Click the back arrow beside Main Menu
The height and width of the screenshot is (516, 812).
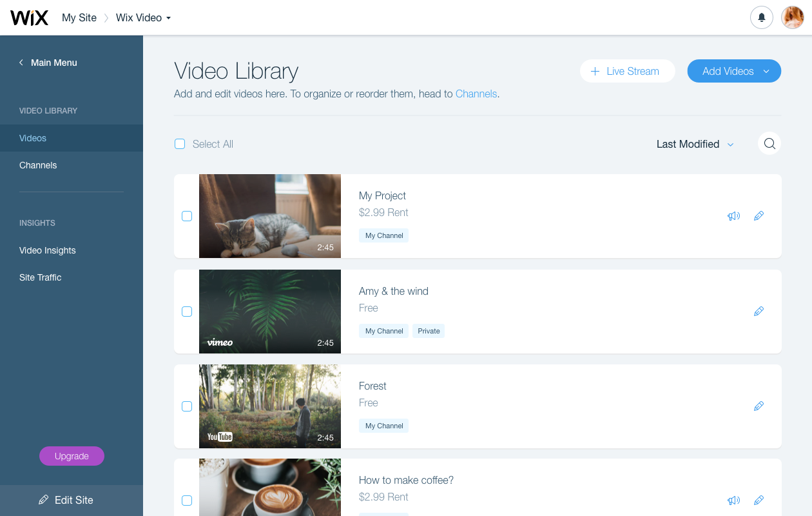tap(21, 63)
